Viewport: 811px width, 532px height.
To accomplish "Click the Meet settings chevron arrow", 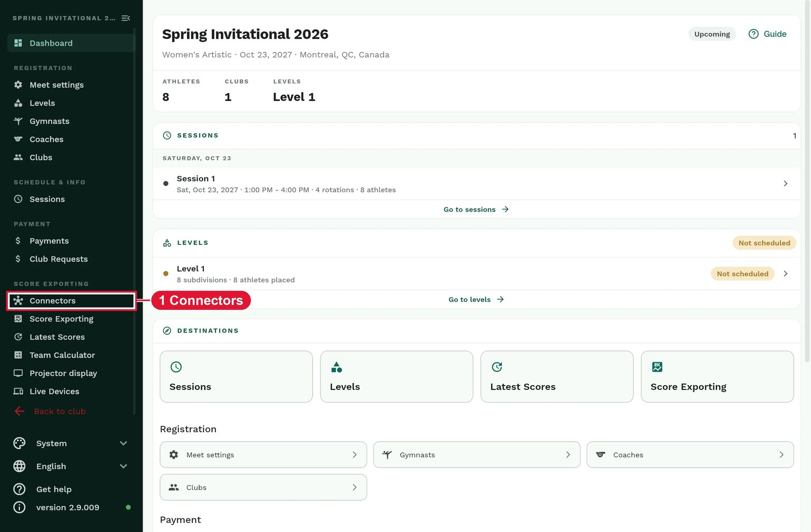I will [x=355, y=455].
